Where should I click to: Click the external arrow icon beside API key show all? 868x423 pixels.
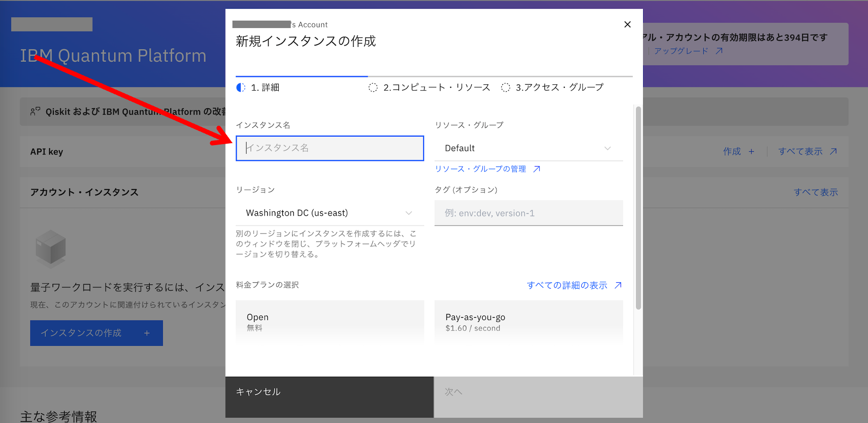point(833,151)
